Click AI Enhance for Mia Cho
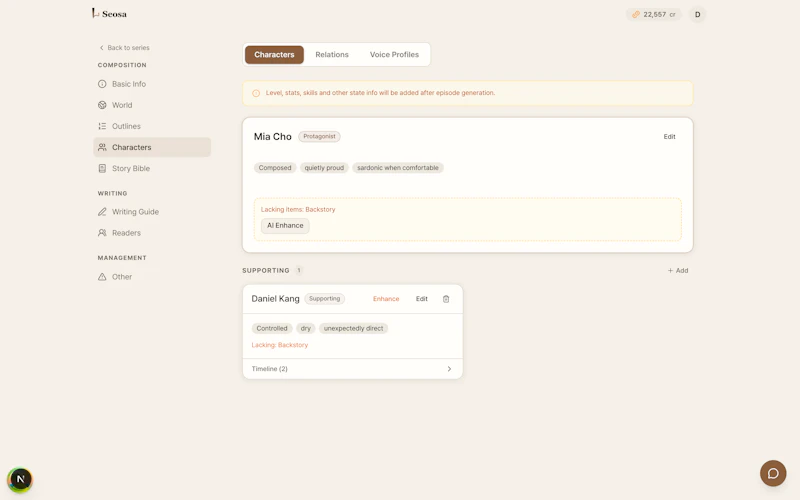Image resolution: width=800 pixels, height=500 pixels. (285, 226)
